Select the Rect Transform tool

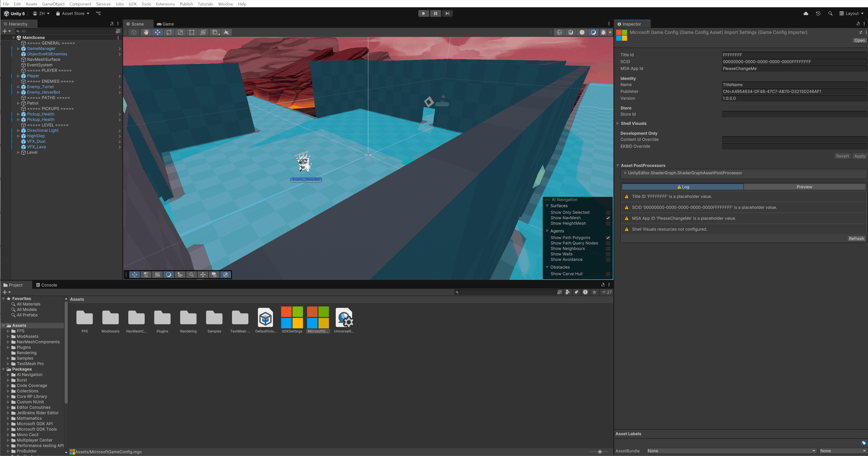[x=192, y=32]
